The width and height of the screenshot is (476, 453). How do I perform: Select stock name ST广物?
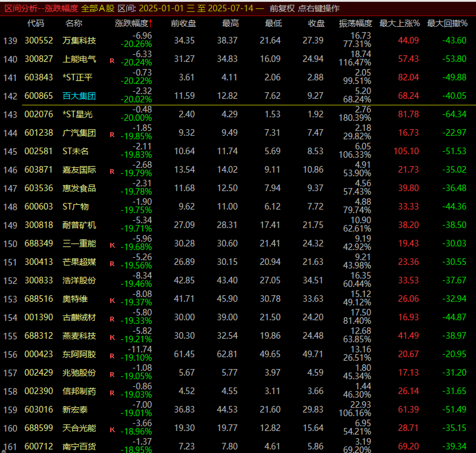(75, 207)
